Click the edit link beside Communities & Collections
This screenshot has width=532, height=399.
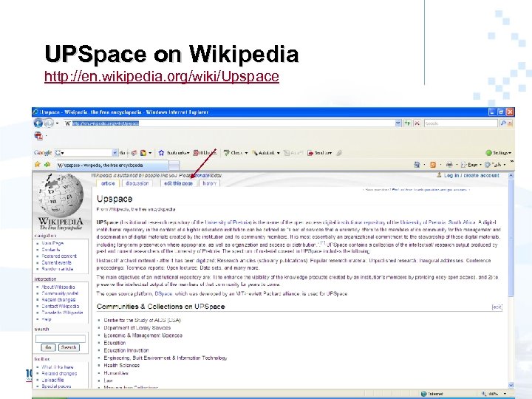coord(497,307)
